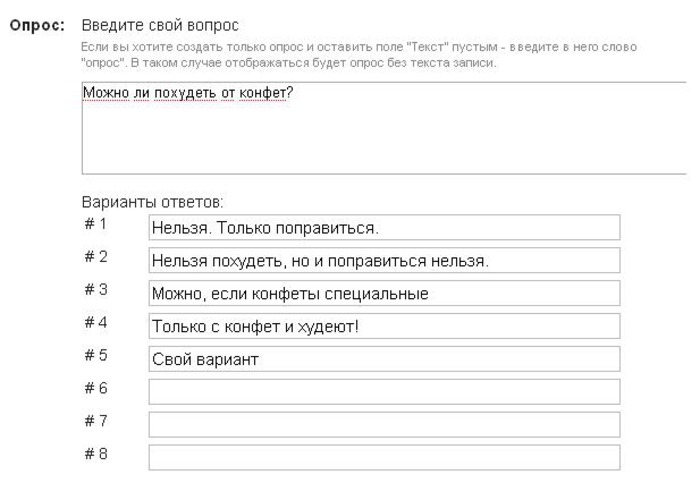Click the "Введите свой вопрос" heading

coord(153,23)
